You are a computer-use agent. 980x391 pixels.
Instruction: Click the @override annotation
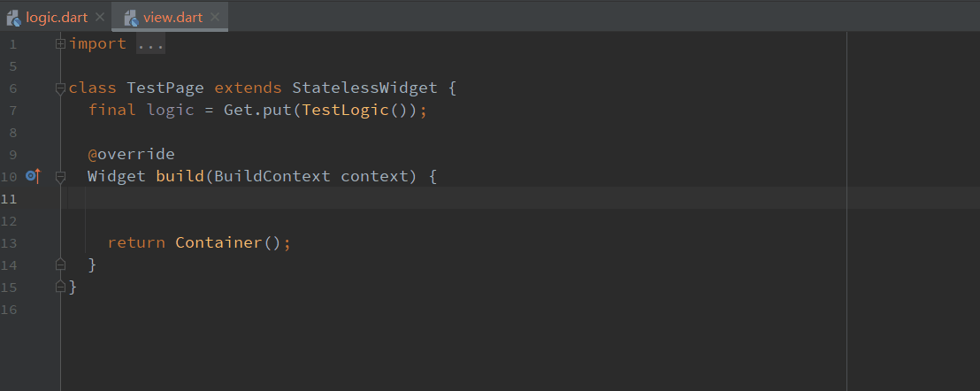coord(131,155)
